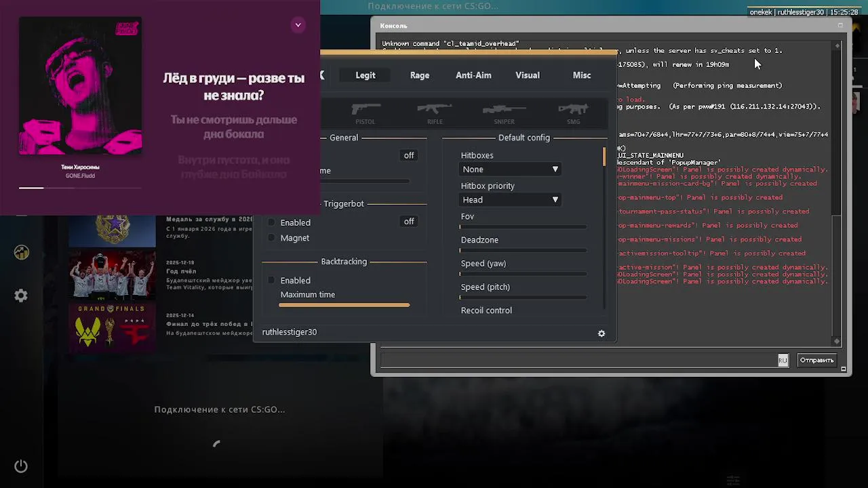Select the SMG weapon icon
This screenshot has height=488, width=868.
[574, 112]
